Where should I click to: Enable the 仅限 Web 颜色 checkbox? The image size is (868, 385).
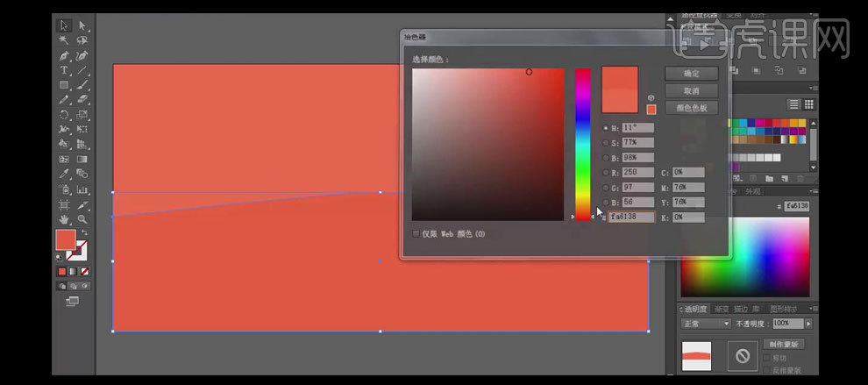click(416, 234)
